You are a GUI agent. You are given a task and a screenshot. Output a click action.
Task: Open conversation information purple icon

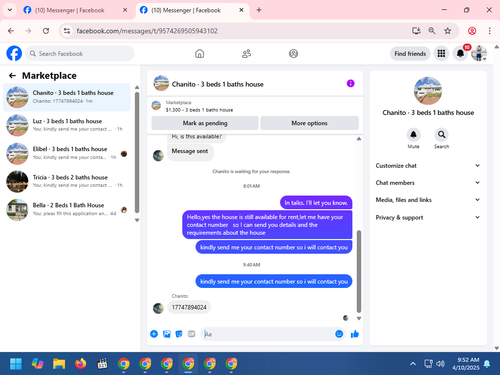pos(350,83)
